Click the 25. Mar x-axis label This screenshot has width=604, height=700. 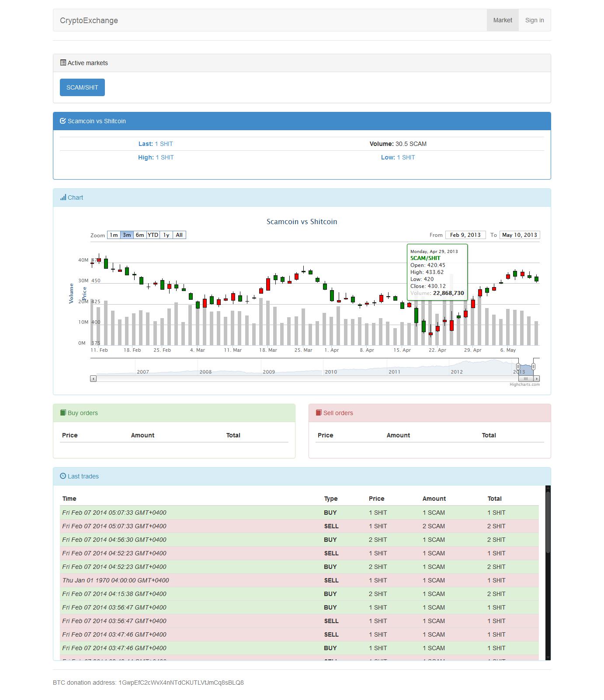click(303, 350)
